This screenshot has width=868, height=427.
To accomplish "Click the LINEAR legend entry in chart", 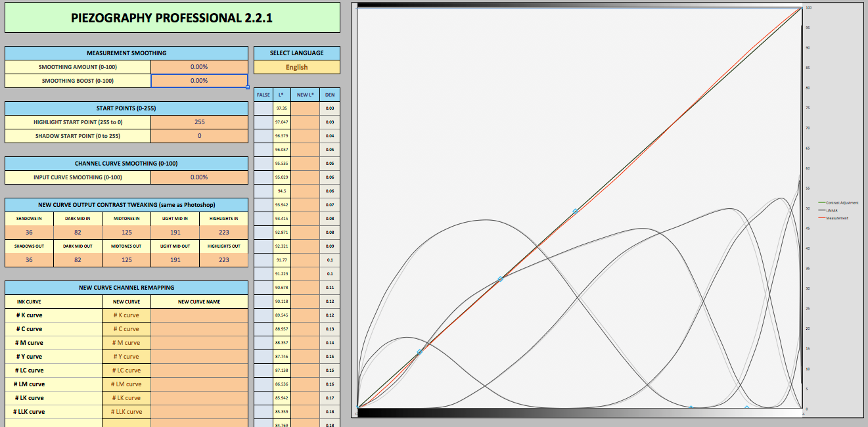I will (x=832, y=210).
